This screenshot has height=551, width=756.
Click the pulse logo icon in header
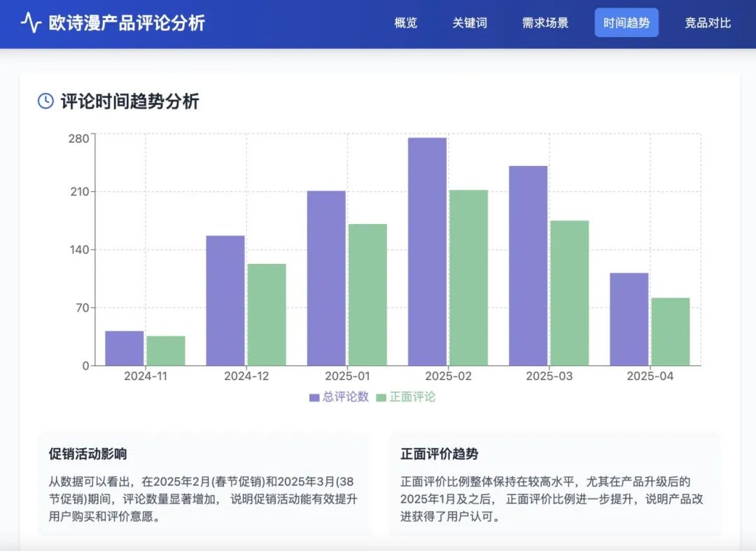click(31, 22)
